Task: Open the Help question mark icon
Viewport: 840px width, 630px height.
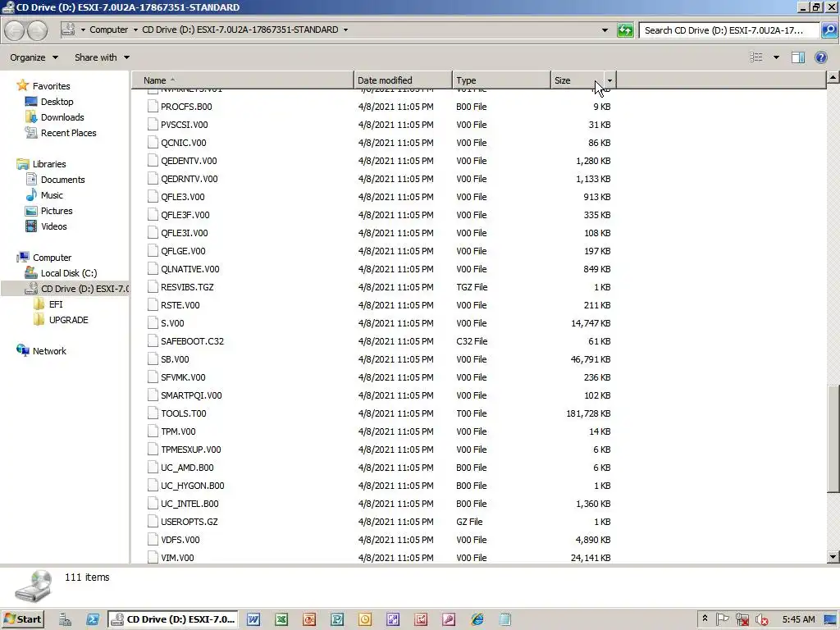Action: tap(820, 57)
